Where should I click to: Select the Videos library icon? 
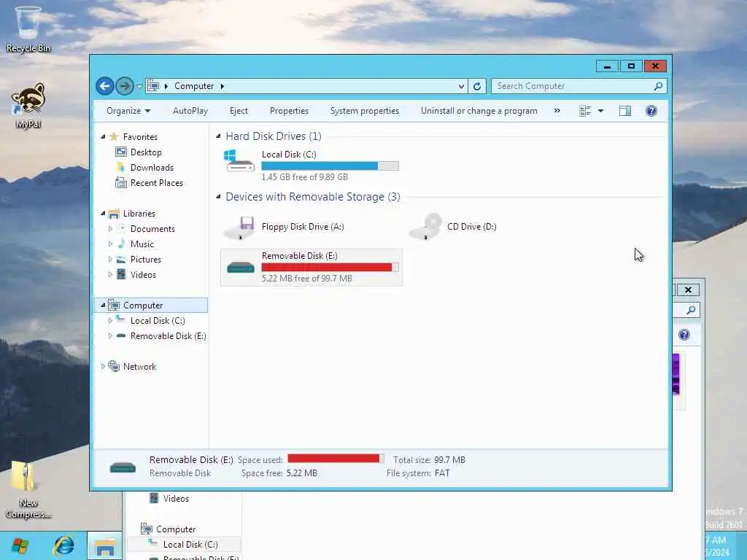122,274
